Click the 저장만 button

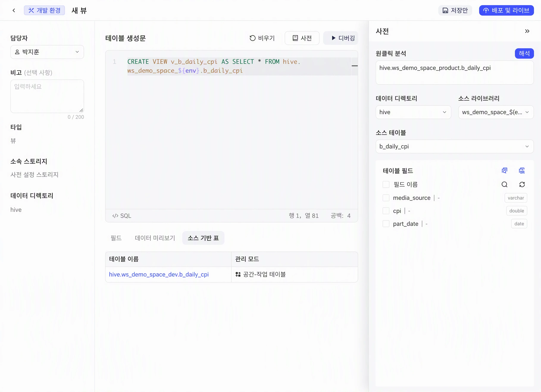click(455, 10)
